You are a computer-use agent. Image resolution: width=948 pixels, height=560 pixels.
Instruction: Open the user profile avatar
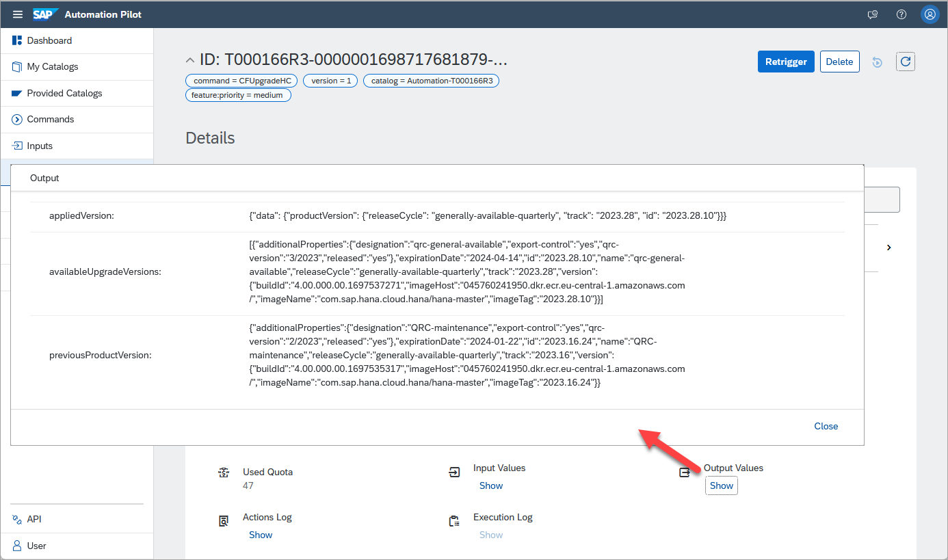(930, 14)
